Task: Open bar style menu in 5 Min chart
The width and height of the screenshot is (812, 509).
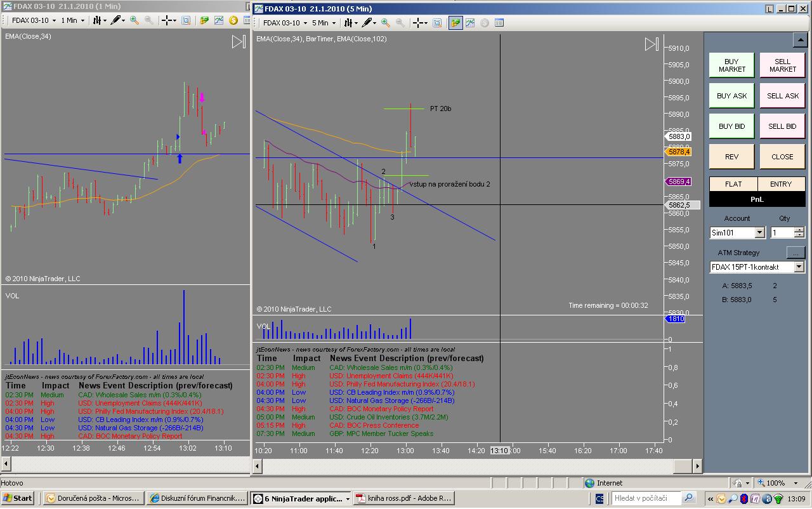Action: tap(351, 23)
